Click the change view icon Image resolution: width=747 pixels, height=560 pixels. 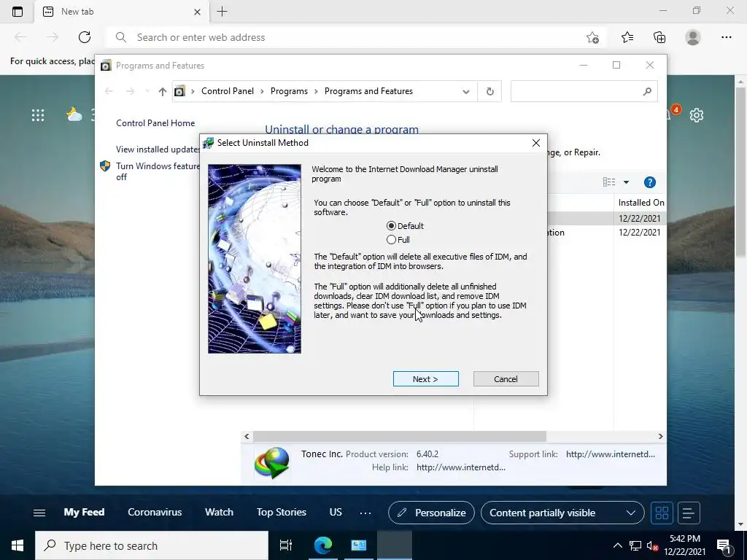click(x=609, y=182)
